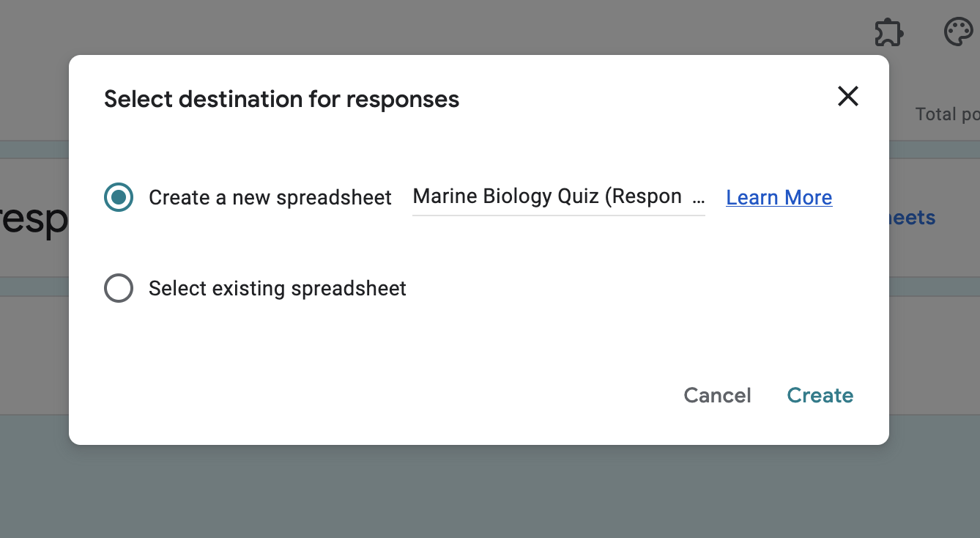
Task: Click the 'Total po' text behind dialog
Action: (x=946, y=114)
